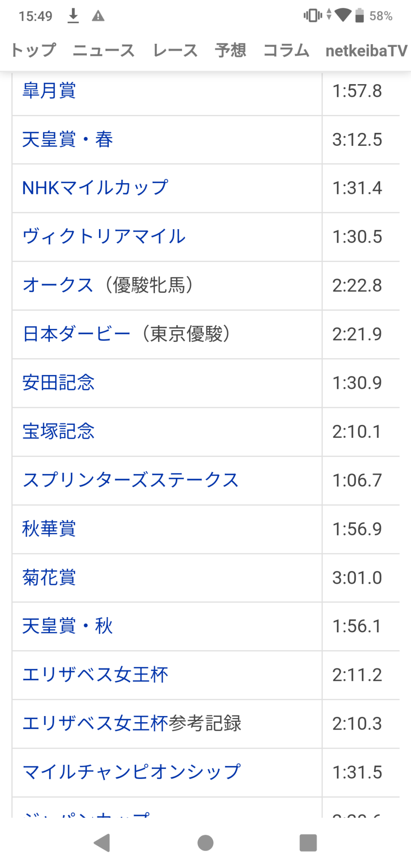Tap the 3:01.0 time for 菊花賞
Viewport: 411px width, 868px height.
coord(357,578)
